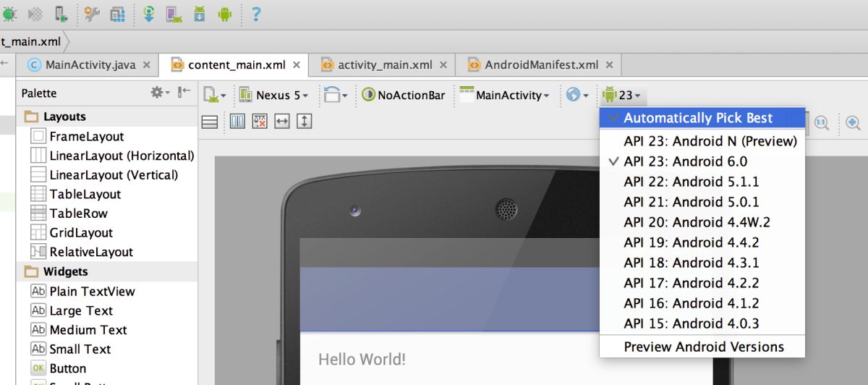Collapse the Widgets palette group
The height and width of the screenshot is (385, 868).
click(x=106, y=271)
